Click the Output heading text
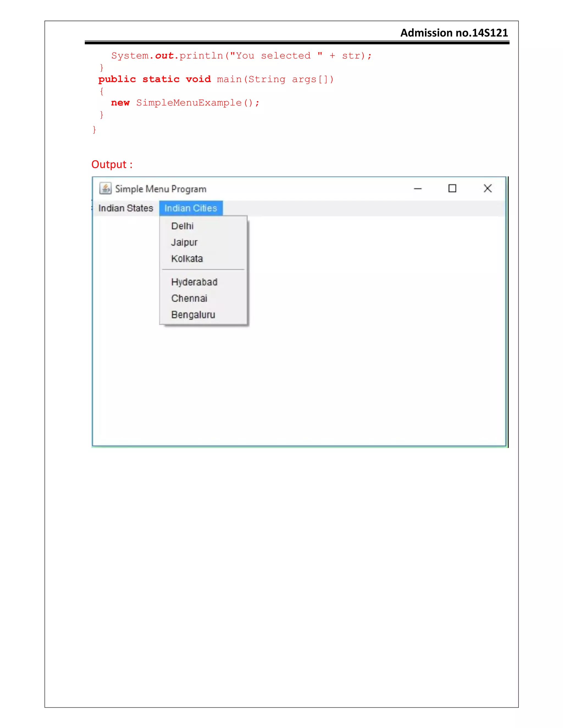The height and width of the screenshot is (728, 563). (x=112, y=164)
